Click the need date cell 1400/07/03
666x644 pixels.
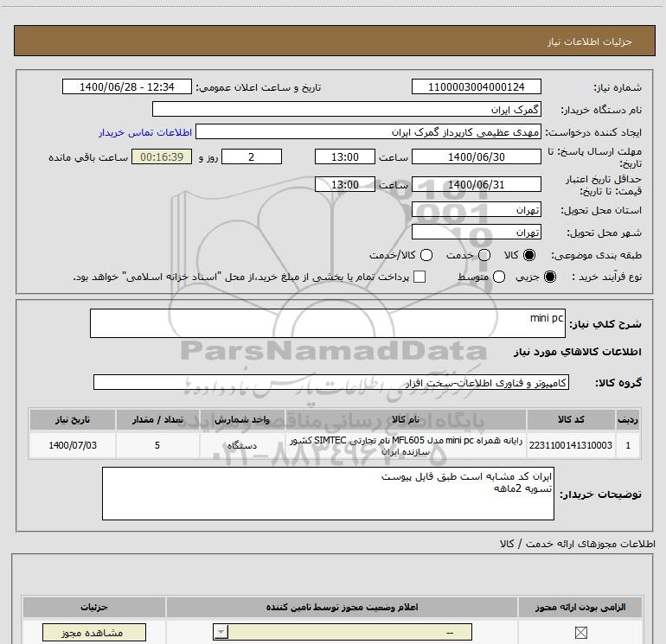[x=73, y=445]
